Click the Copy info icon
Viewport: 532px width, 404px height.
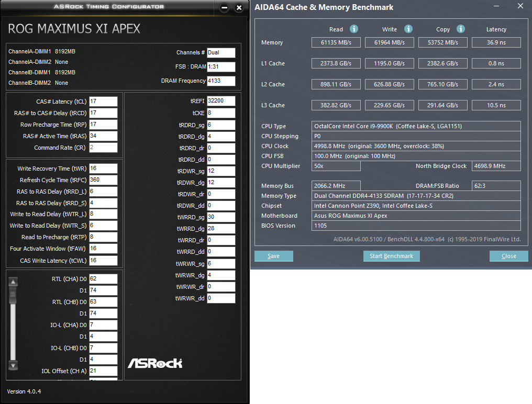tap(460, 29)
